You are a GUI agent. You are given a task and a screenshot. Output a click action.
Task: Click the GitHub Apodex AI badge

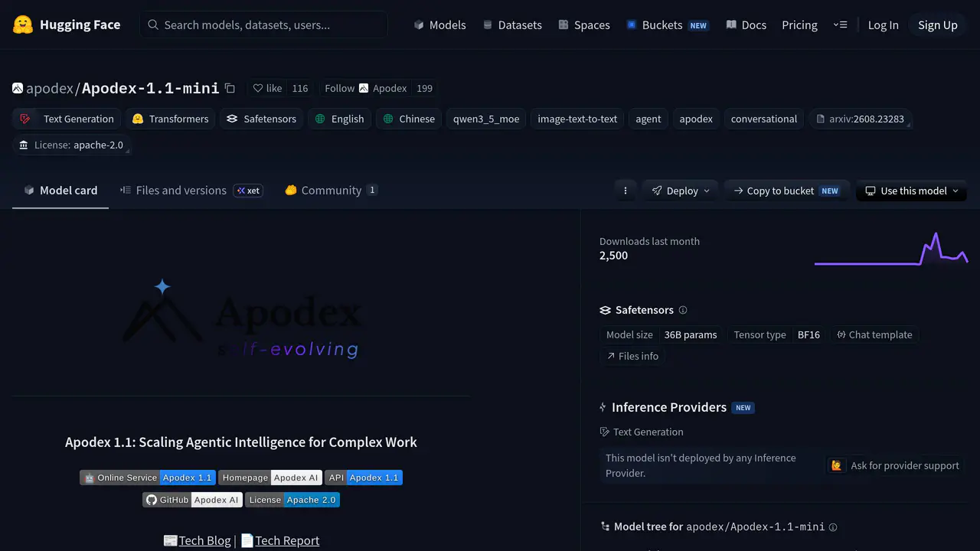[x=193, y=500]
